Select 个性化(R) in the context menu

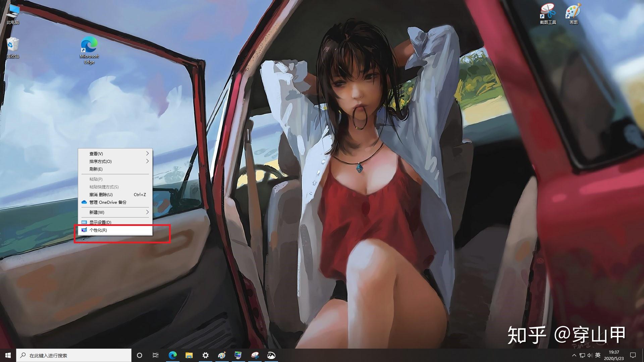[x=115, y=230]
